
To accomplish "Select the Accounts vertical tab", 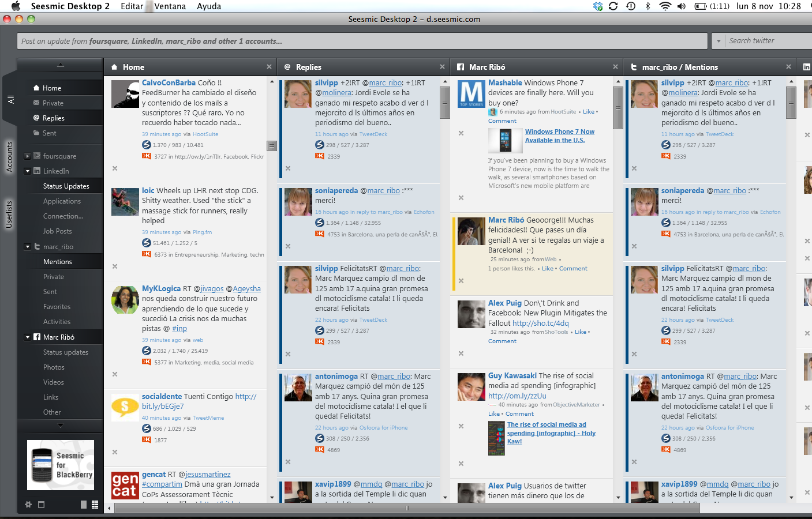I will pyautogui.click(x=9, y=156).
